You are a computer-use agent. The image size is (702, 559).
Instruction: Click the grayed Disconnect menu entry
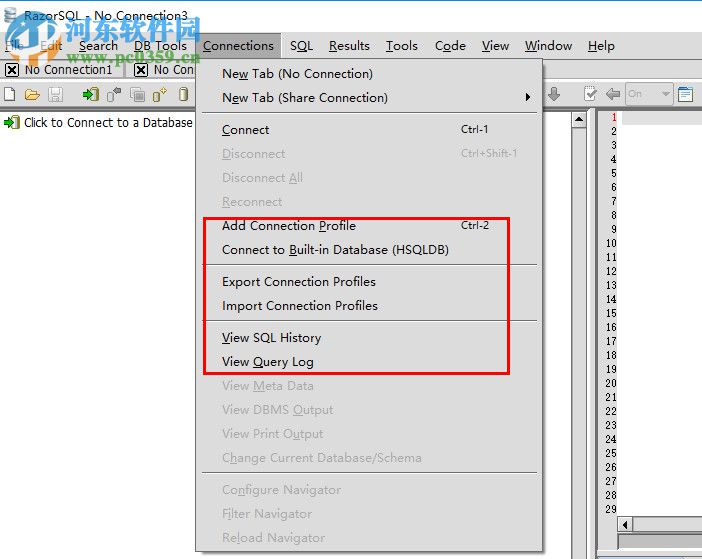369,154
